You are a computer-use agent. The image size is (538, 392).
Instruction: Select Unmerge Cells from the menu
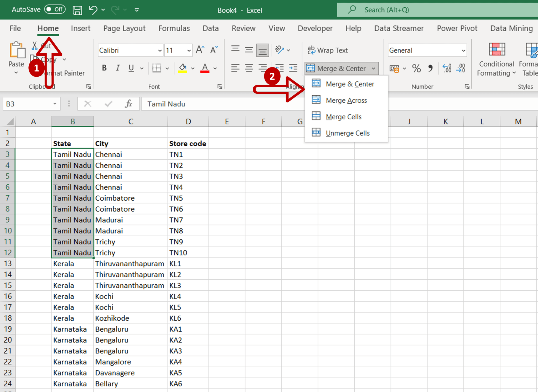(347, 133)
